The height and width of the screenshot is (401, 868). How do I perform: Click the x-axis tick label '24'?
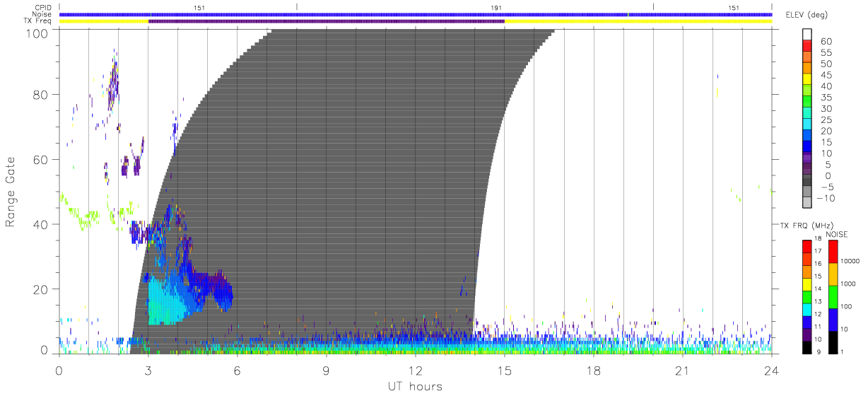[772, 371]
